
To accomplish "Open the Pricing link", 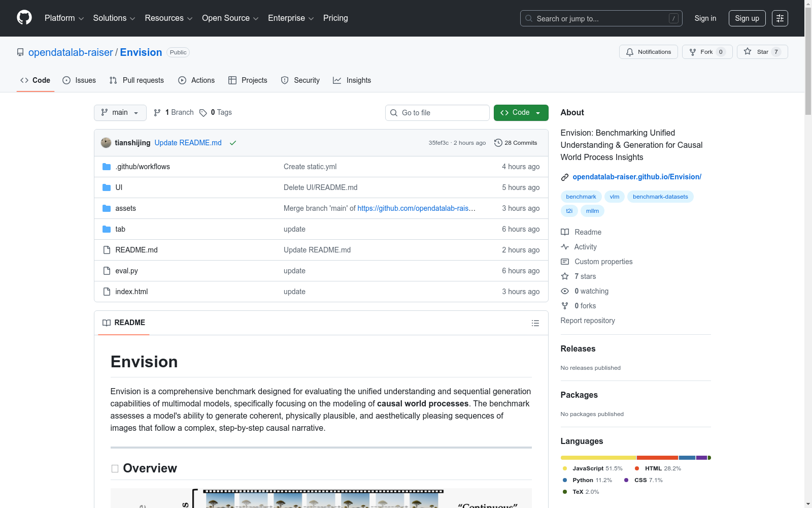I will 335,18.
